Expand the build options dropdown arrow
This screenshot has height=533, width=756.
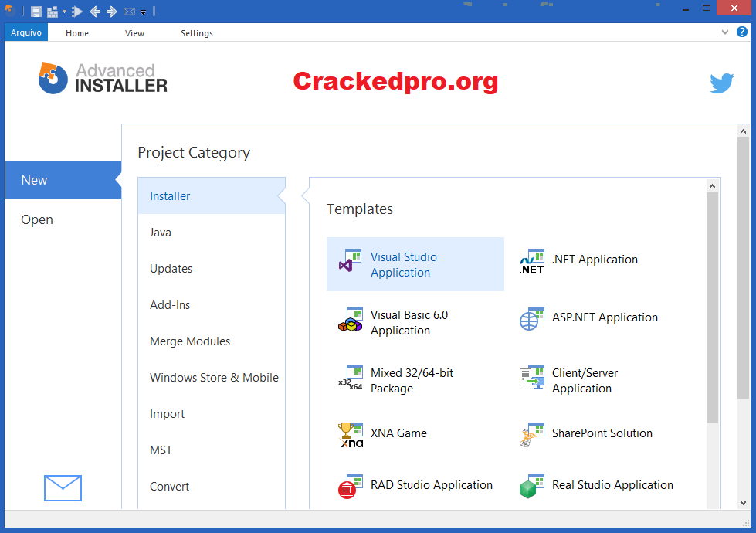64,12
